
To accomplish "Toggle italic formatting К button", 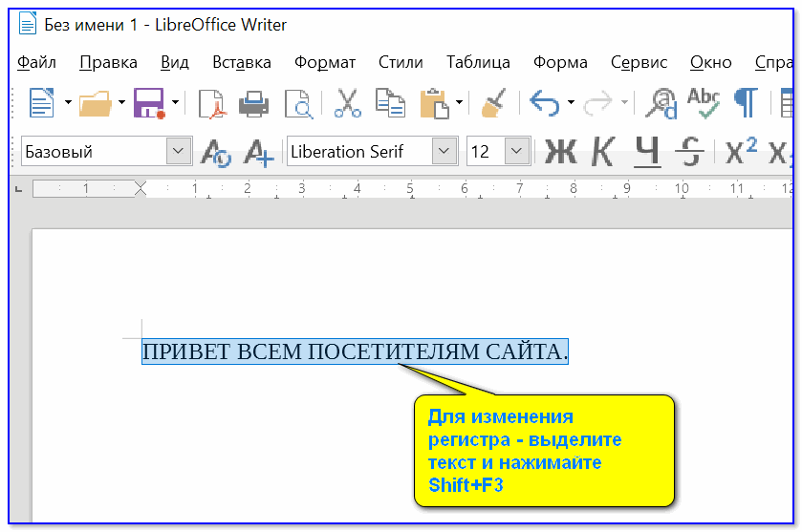I will 603,152.
